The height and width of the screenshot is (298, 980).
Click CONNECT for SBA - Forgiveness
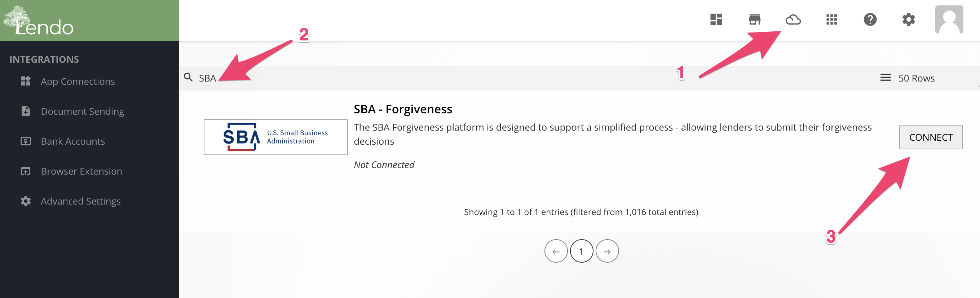931,137
